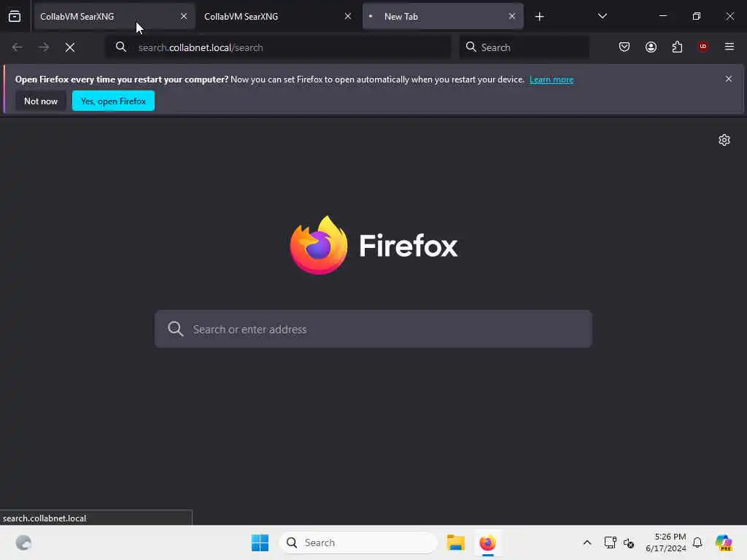Open a new tab with plus button
This screenshot has height=560, width=747.
click(x=539, y=17)
